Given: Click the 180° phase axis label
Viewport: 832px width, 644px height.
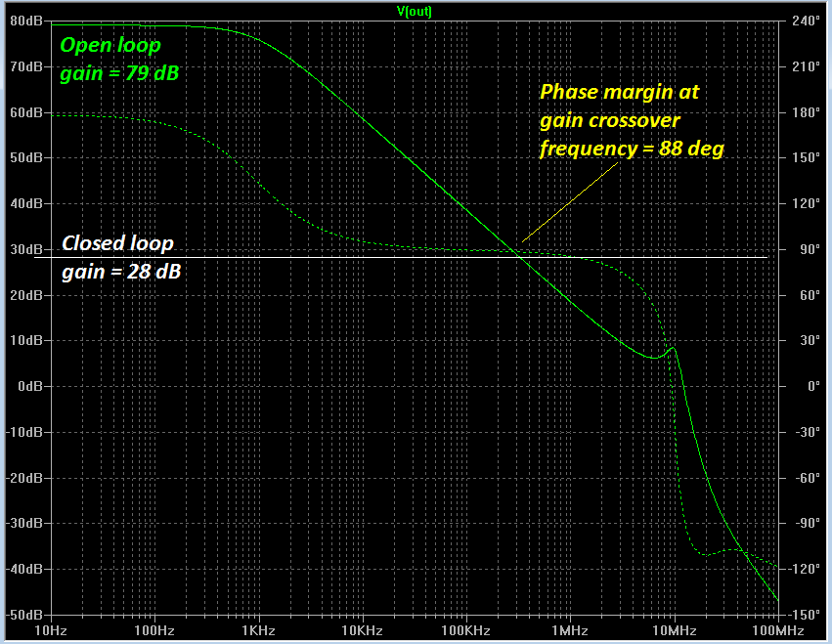Looking at the screenshot, I should click(806, 112).
